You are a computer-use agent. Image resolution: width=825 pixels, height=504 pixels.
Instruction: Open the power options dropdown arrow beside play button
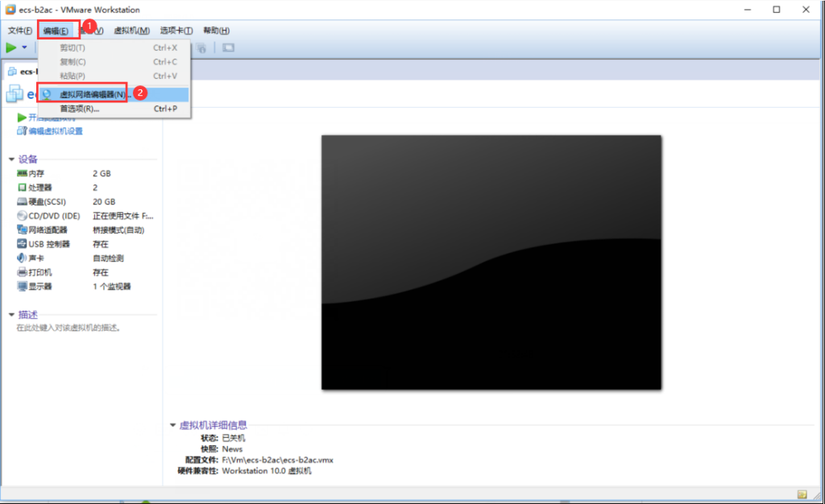[x=25, y=48]
